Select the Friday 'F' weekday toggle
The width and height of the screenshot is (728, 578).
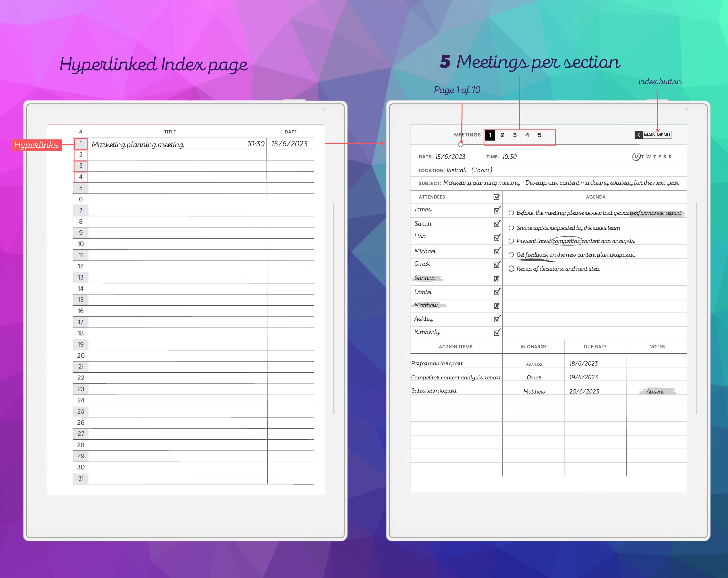pyautogui.click(x=660, y=157)
